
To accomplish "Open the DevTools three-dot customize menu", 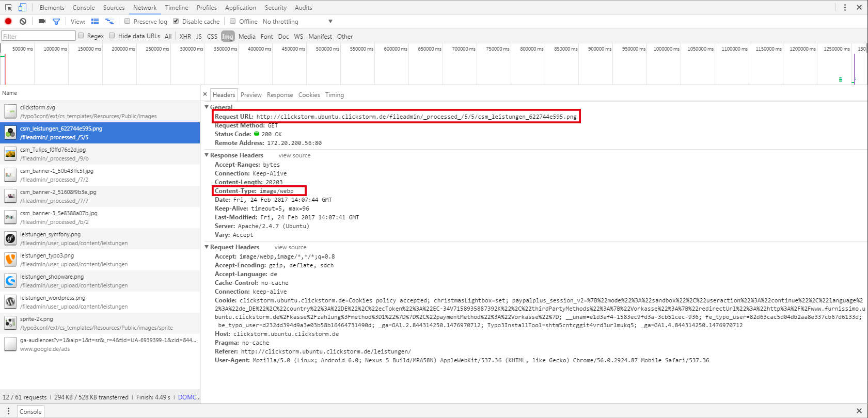I will (845, 7).
